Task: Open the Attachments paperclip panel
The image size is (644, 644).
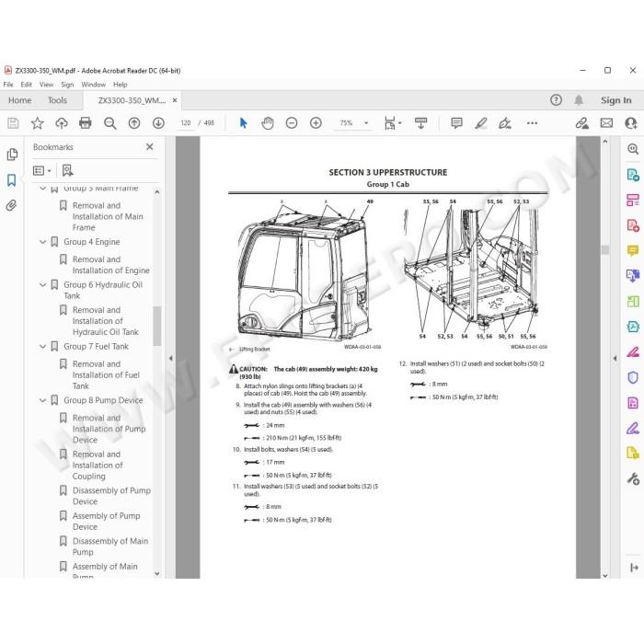Action: click(x=11, y=205)
